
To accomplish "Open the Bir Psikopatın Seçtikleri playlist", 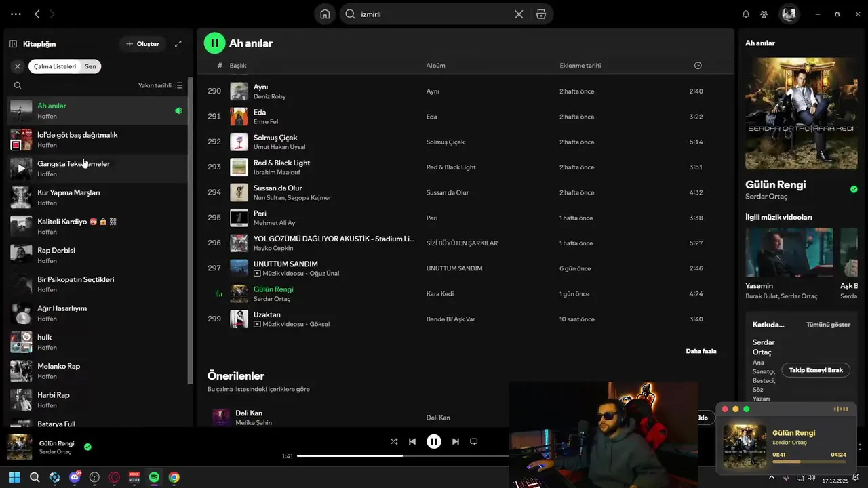I will (98, 284).
